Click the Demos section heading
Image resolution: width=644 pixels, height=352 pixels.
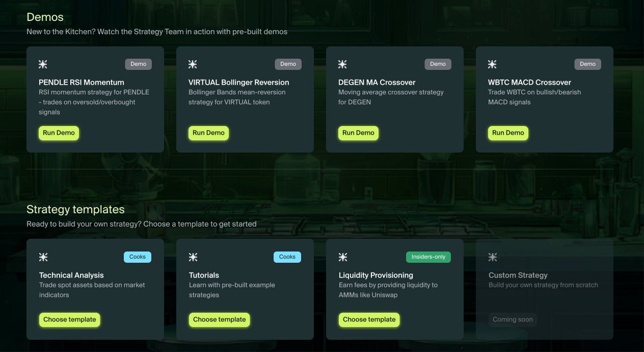click(45, 17)
